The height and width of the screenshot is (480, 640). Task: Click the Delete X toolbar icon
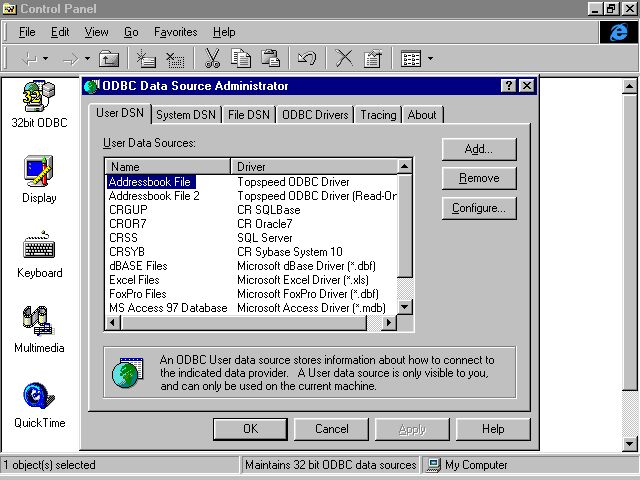pyautogui.click(x=344, y=58)
